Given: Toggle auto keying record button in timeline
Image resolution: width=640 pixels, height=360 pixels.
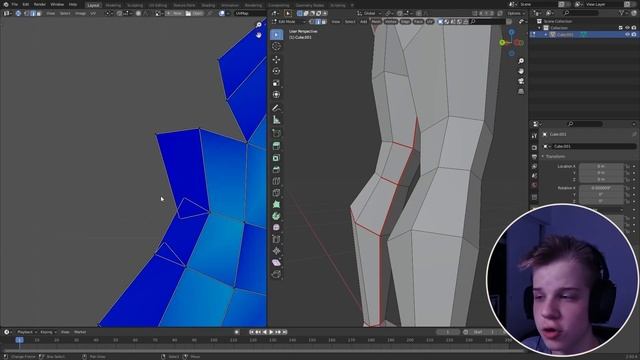Looking at the screenshot, I should [237, 332].
